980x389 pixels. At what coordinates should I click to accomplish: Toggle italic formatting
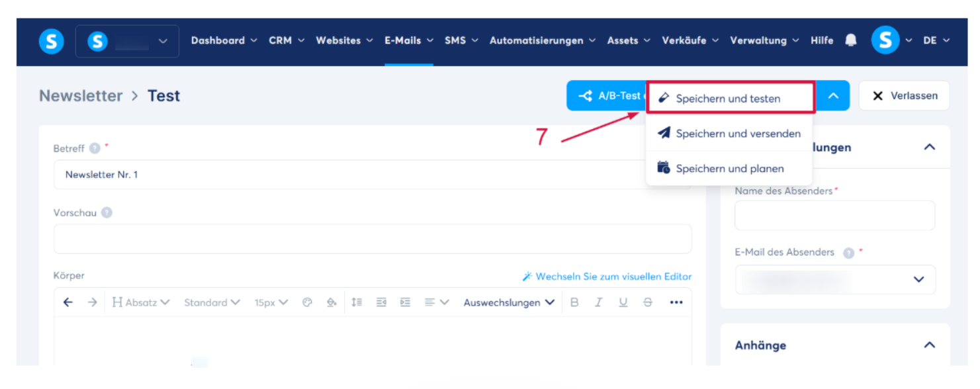(599, 302)
